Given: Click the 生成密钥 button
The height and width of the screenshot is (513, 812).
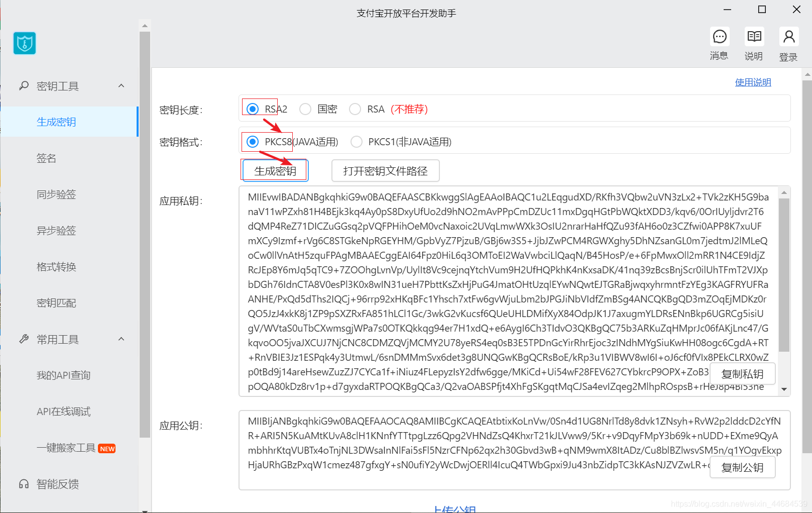Looking at the screenshot, I should 274,170.
